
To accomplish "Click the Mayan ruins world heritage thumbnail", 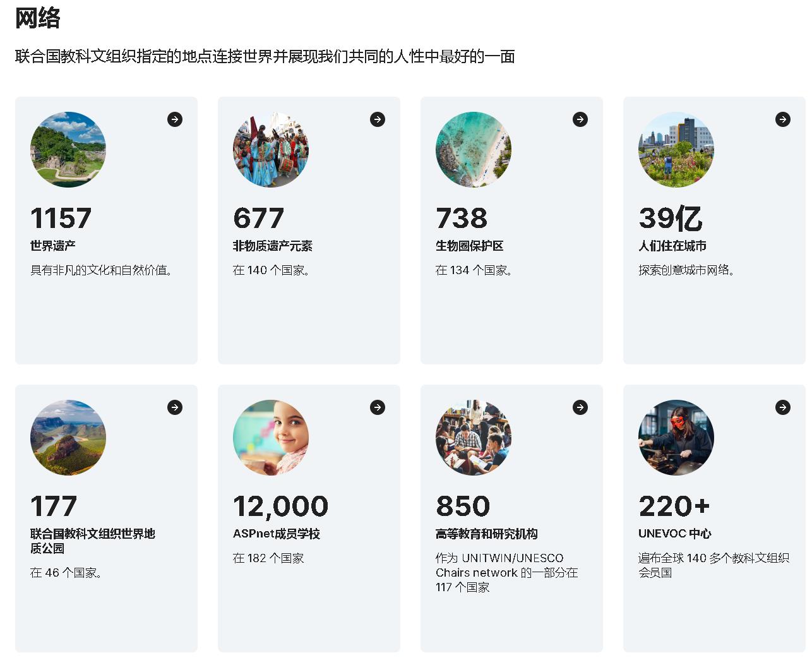I will coord(68,150).
